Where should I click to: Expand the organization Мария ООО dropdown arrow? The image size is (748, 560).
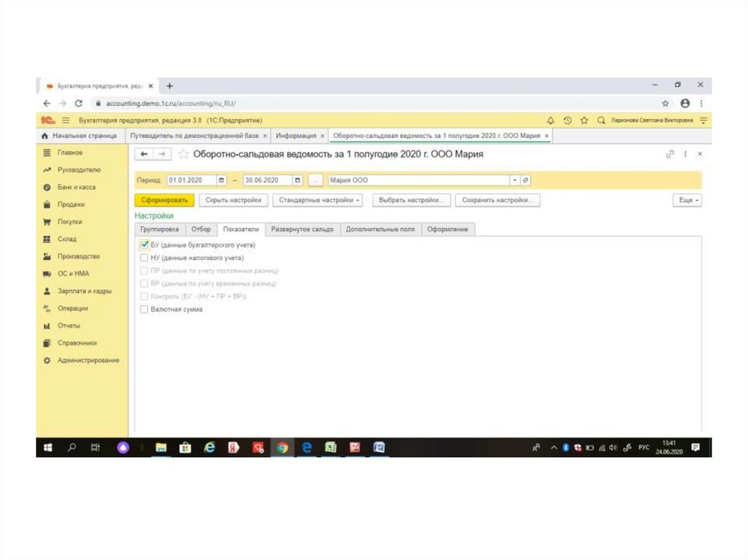pos(514,180)
